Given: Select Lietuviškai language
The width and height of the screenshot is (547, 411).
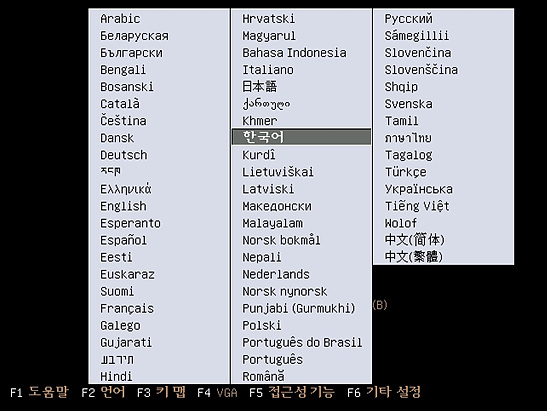Looking at the screenshot, I should click(278, 172).
